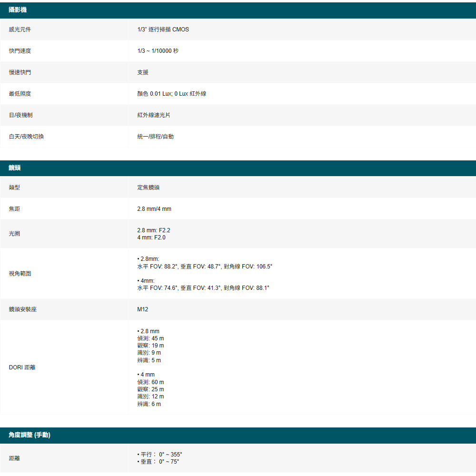
Task: Click the 角度調整 (手動) section header
Action: pyautogui.click(x=30, y=435)
